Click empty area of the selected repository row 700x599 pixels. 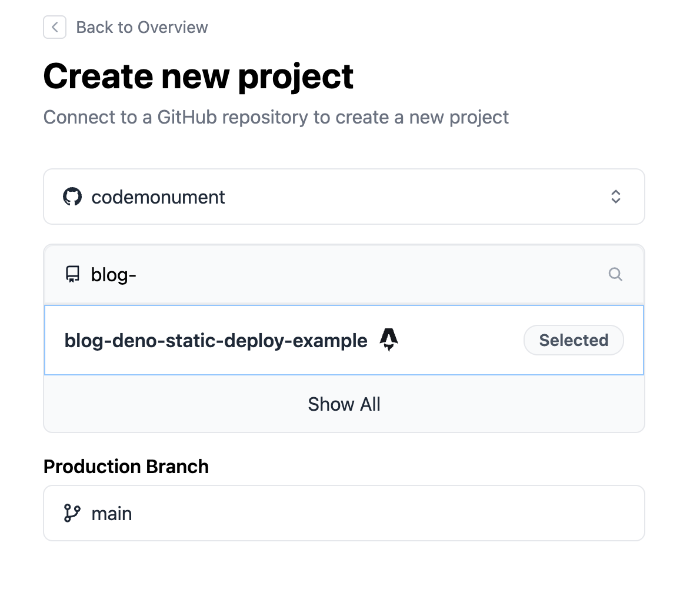[x=459, y=340]
